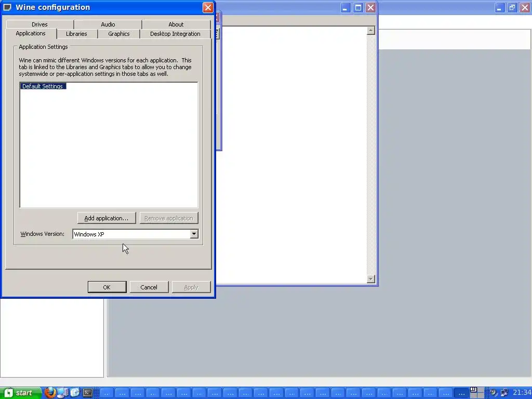Open the Windows Version dropdown arrow

194,234
